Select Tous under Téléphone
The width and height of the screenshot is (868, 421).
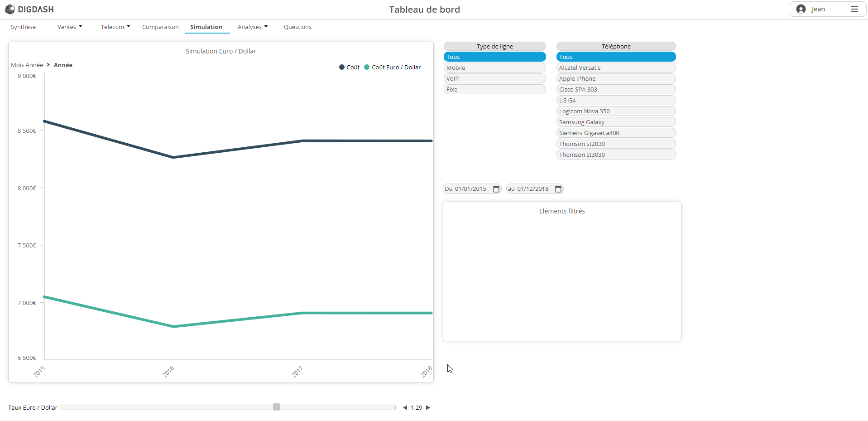pos(616,57)
